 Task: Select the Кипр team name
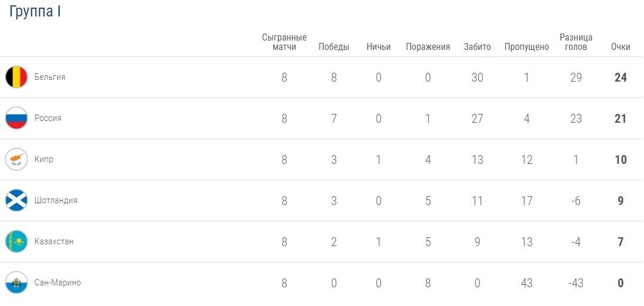click(x=43, y=159)
